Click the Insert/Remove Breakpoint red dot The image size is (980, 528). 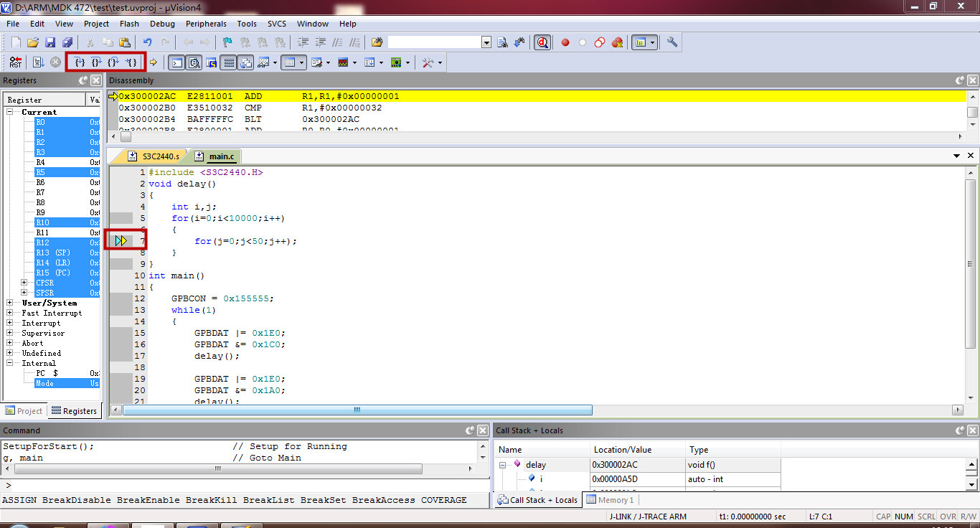(x=565, y=43)
